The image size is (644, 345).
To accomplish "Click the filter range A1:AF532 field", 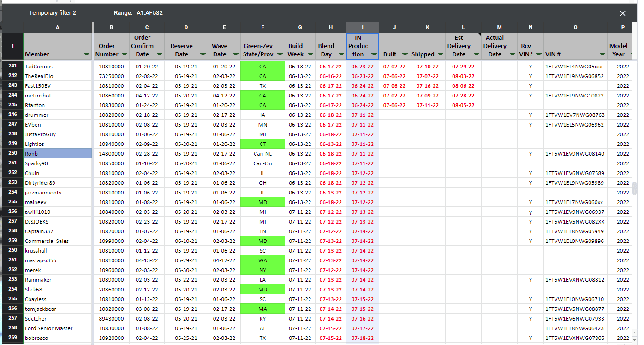I will pyautogui.click(x=149, y=13).
